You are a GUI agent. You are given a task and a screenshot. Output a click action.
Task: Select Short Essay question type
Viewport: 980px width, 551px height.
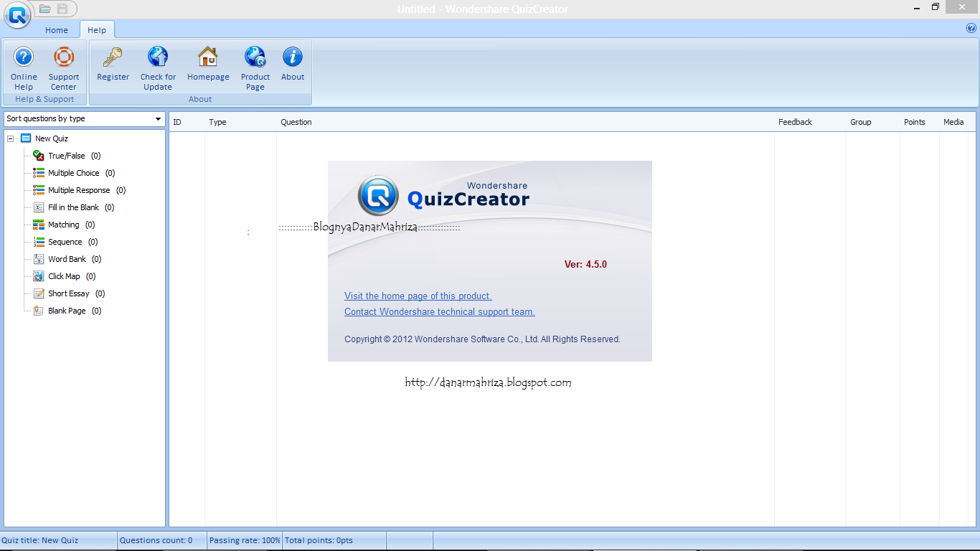coord(69,293)
